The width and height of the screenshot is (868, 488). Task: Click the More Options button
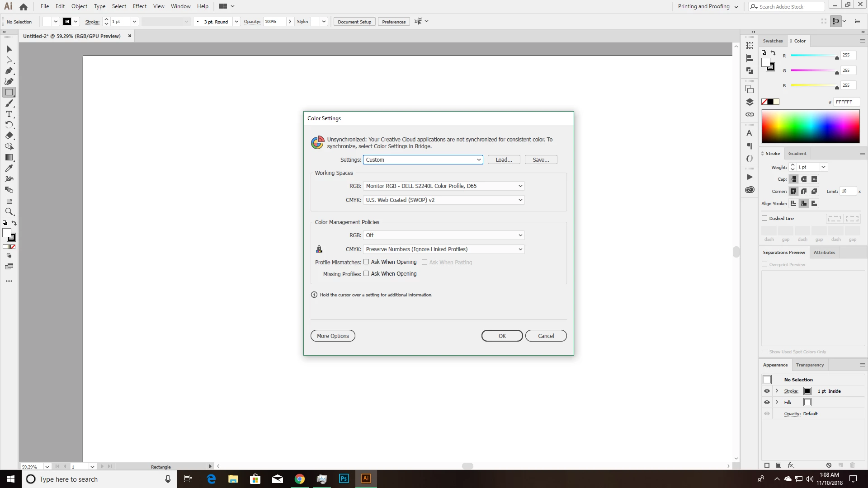click(x=333, y=336)
